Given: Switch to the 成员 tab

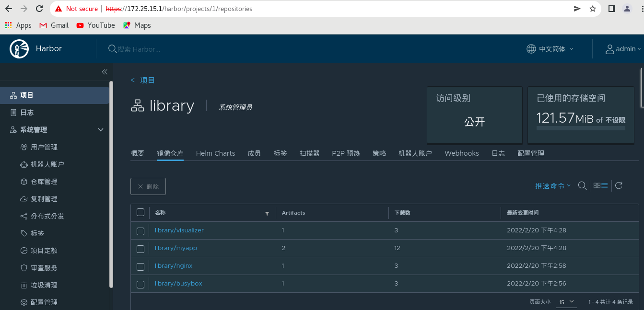Looking at the screenshot, I should click(x=254, y=153).
